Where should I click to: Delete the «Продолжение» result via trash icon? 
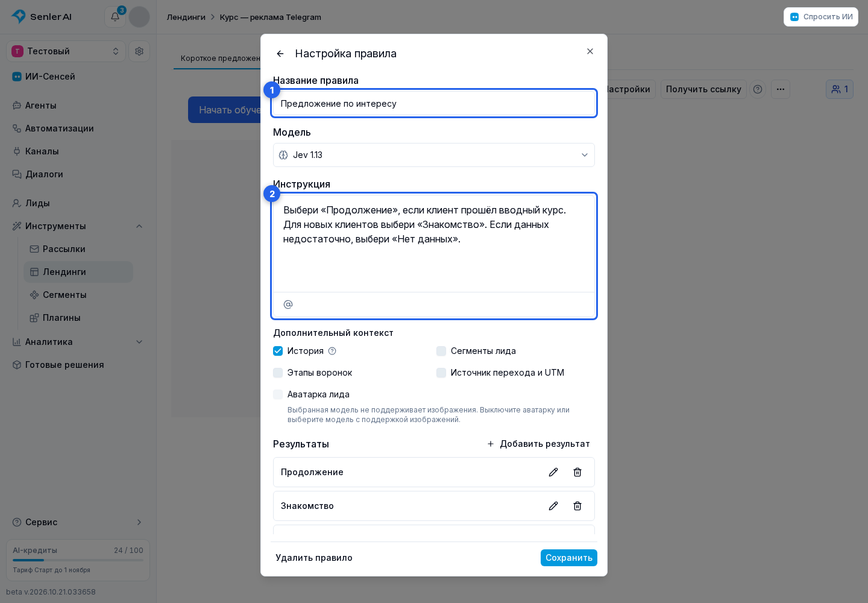(577, 472)
